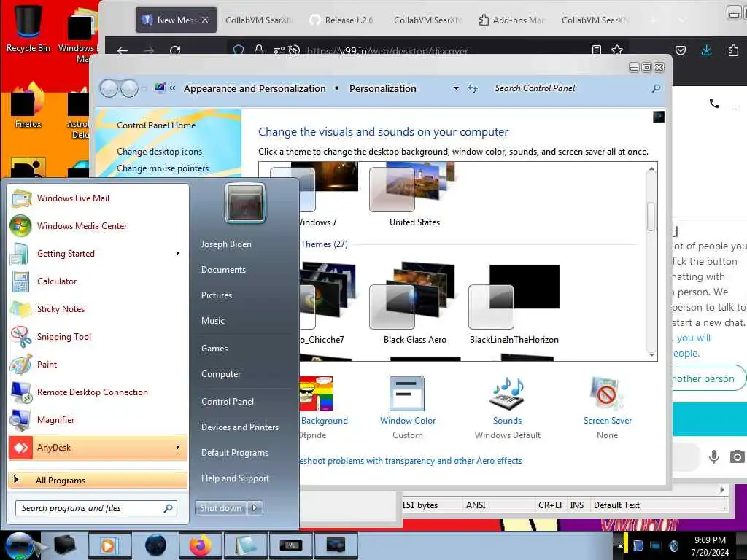
Task: Open Window Color settings
Action: tap(407, 408)
